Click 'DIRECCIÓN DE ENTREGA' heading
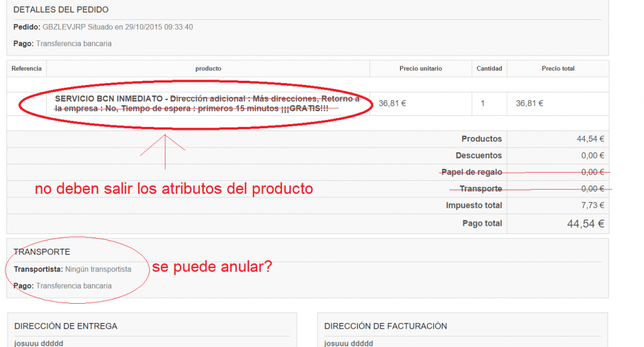 (66, 326)
